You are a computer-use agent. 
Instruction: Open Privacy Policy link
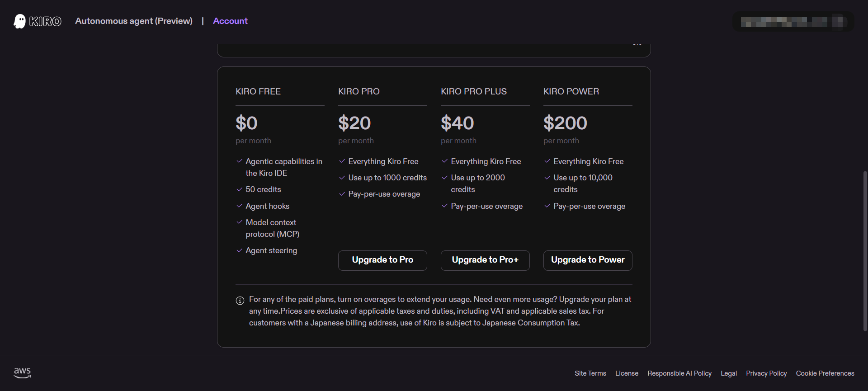[766, 373]
